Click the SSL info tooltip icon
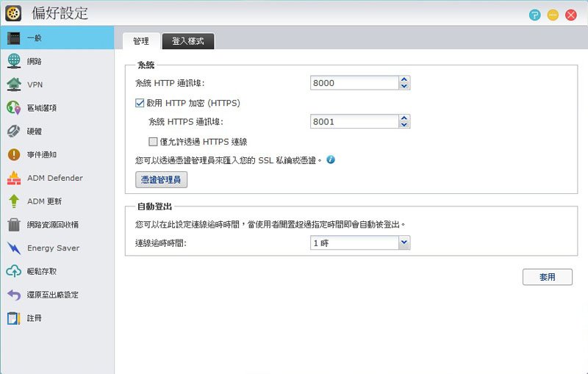The width and height of the screenshot is (588, 374). click(330, 159)
